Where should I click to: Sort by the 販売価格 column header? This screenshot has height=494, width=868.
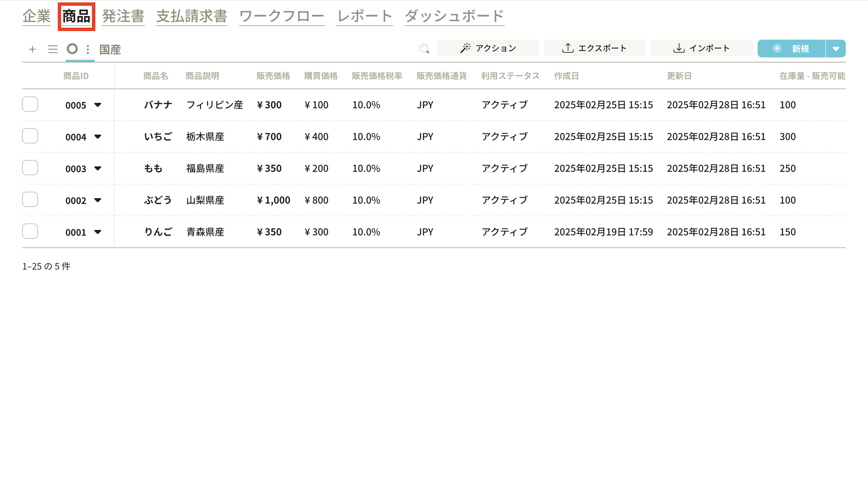tap(273, 76)
